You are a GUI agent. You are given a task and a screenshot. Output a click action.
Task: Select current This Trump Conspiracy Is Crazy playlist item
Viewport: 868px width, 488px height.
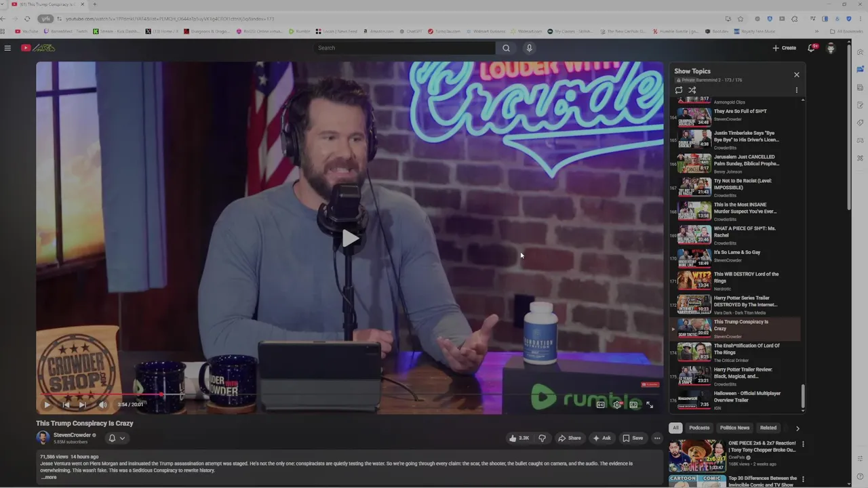736,329
